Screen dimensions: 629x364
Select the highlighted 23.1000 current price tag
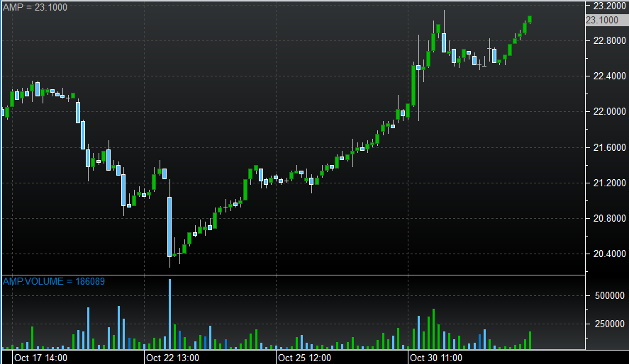coord(604,20)
